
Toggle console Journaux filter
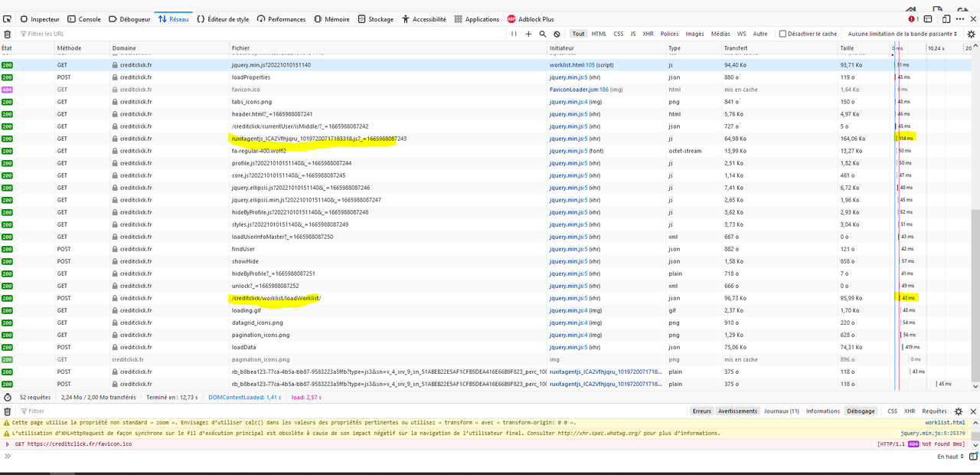click(782, 411)
